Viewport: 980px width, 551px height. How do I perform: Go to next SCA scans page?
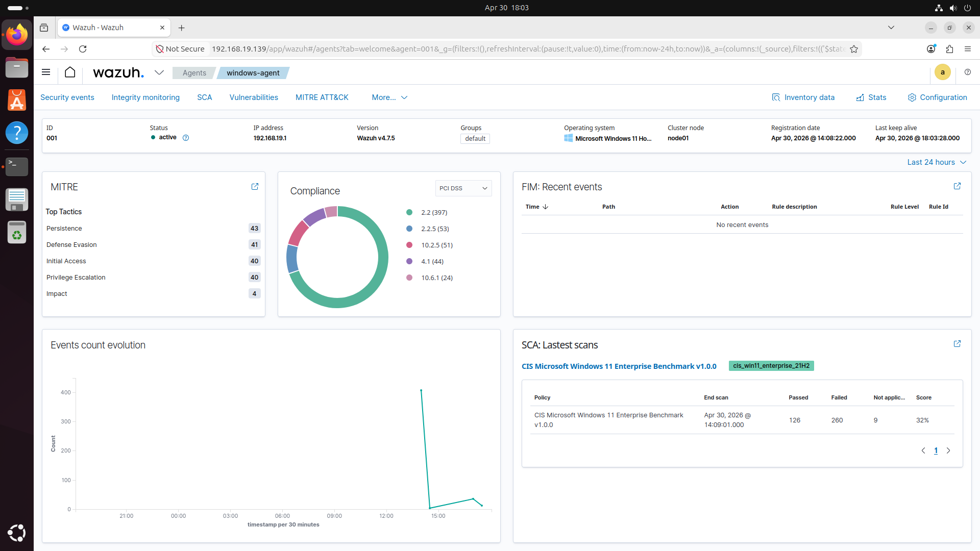948,450
